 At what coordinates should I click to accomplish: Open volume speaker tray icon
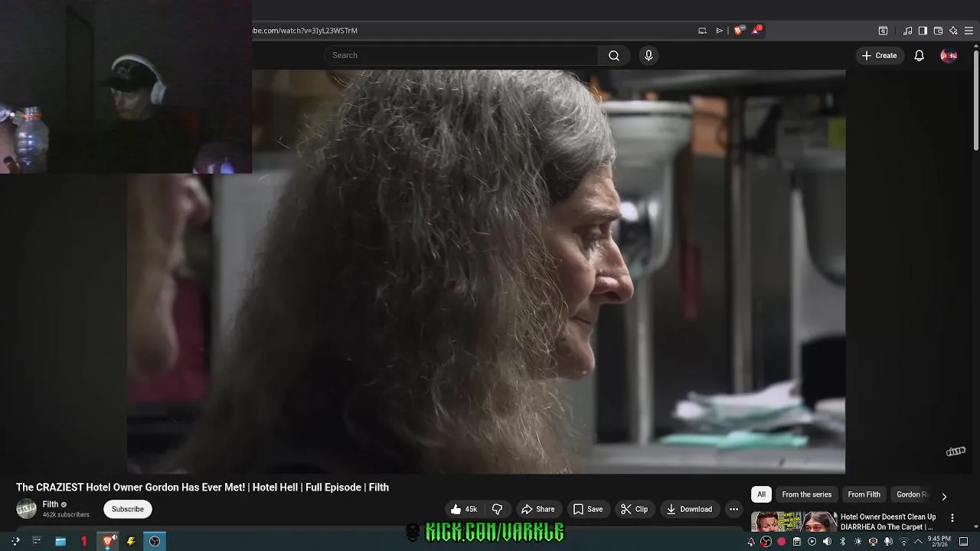(x=827, y=542)
